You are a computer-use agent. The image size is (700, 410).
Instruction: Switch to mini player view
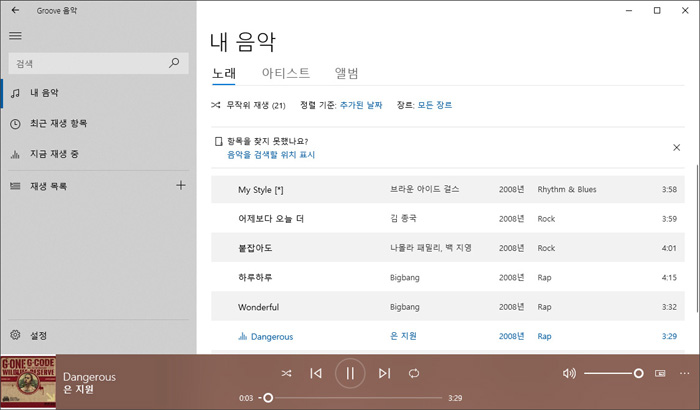[660, 373]
